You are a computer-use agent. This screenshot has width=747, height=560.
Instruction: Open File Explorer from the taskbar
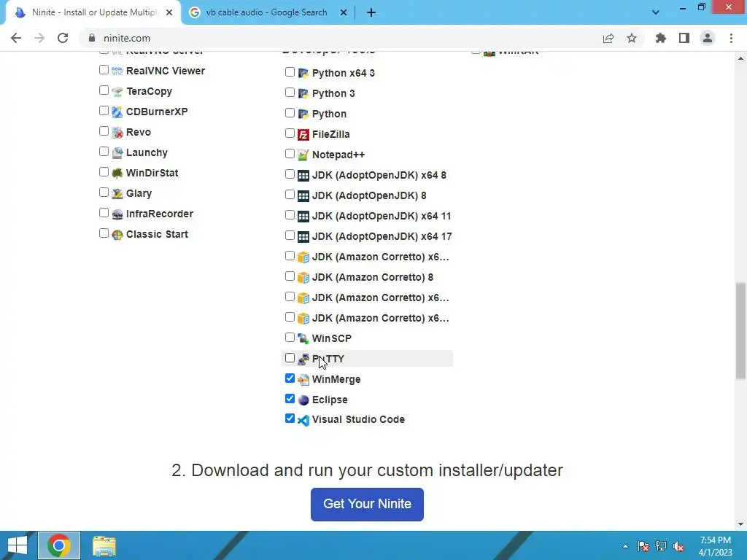[x=104, y=545]
